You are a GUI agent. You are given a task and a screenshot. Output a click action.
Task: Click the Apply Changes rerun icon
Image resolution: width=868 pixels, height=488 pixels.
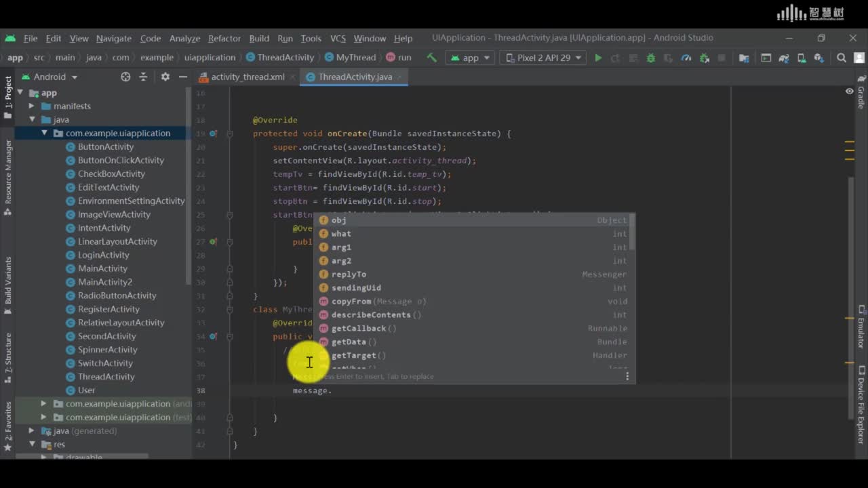[616, 58]
